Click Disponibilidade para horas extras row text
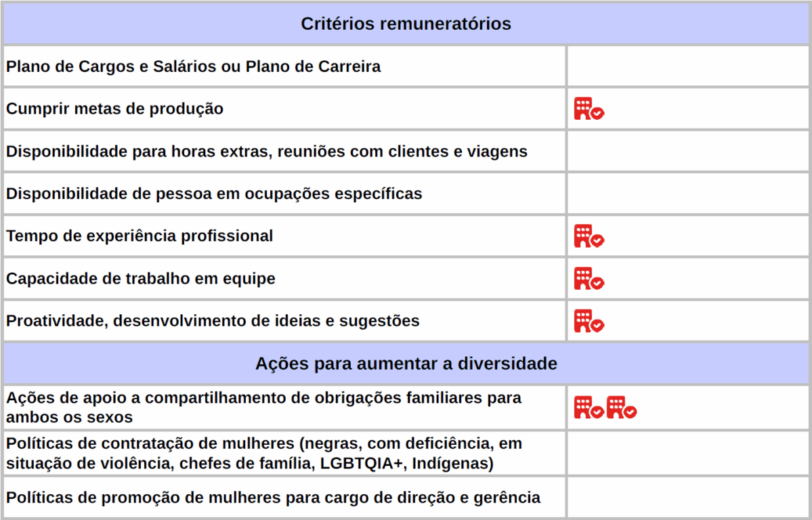The height and width of the screenshot is (520, 812). (x=266, y=152)
